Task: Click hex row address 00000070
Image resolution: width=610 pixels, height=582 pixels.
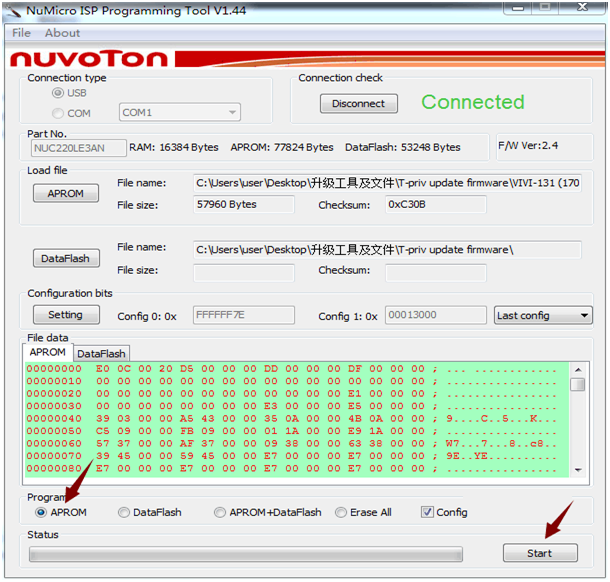Action: pos(54,456)
